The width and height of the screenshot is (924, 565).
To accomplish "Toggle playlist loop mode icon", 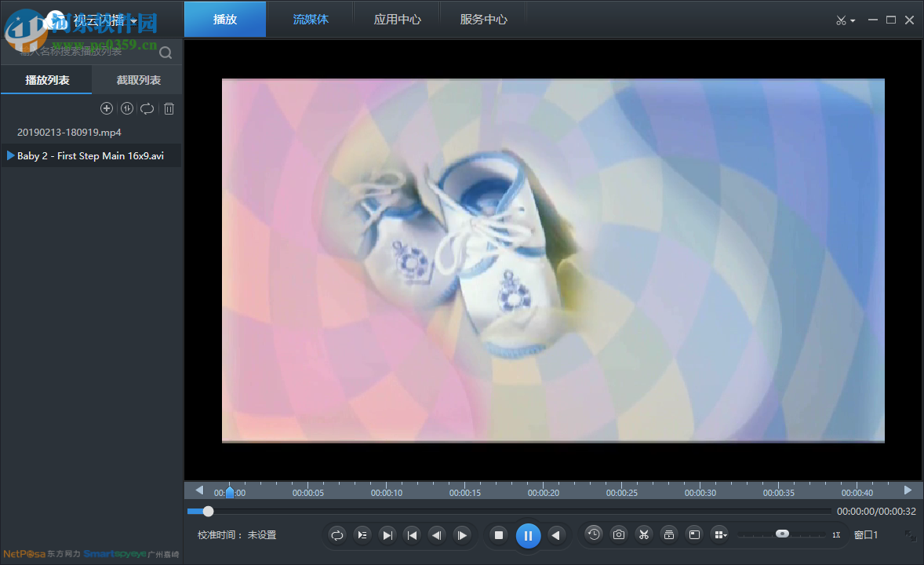I will 147,108.
